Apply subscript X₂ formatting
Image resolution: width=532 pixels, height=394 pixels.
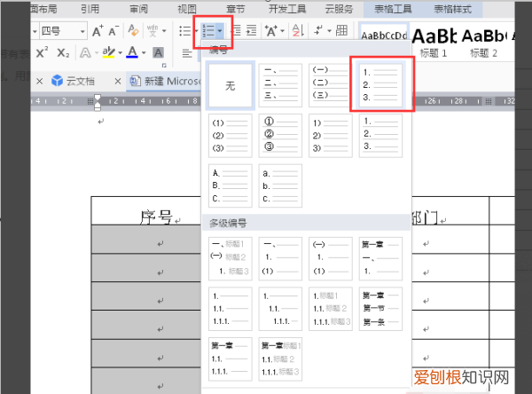click(x=63, y=52)
